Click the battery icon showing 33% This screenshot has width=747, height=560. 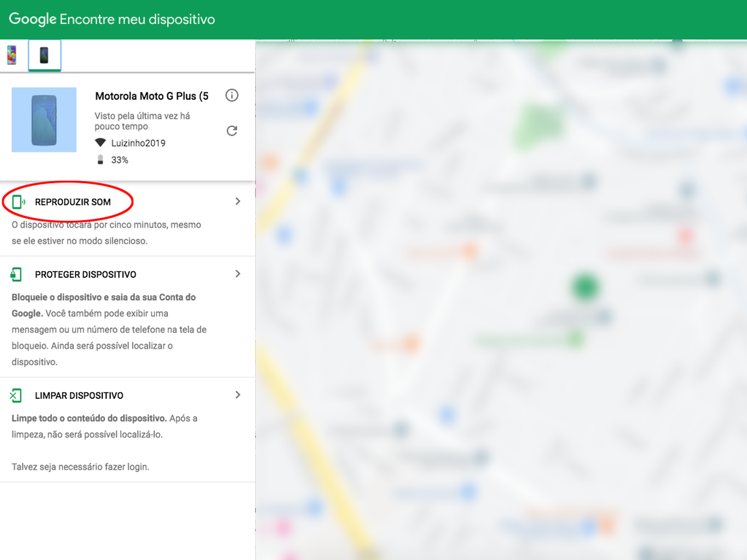pyautogui.click(x=100, y=160)
